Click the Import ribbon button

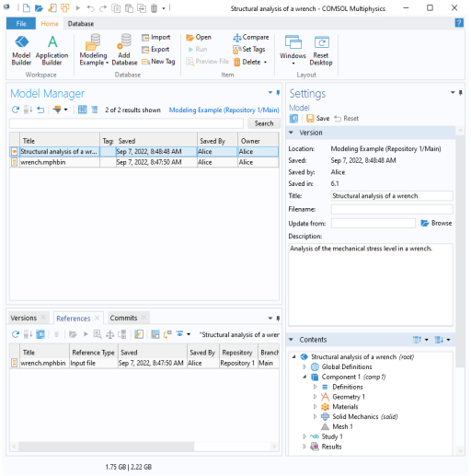(x=156, y=38)
